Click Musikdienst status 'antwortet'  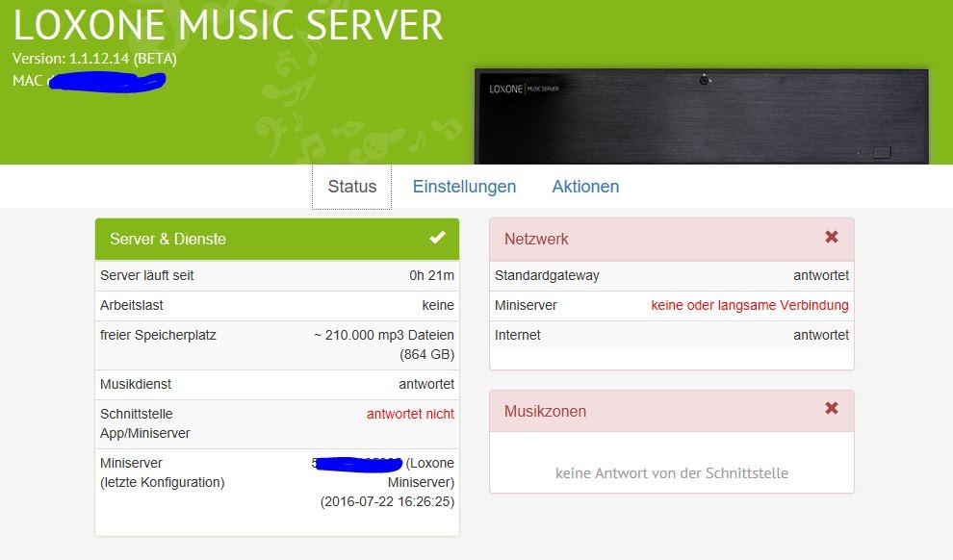pyautogui.click(x=426, y=384)
